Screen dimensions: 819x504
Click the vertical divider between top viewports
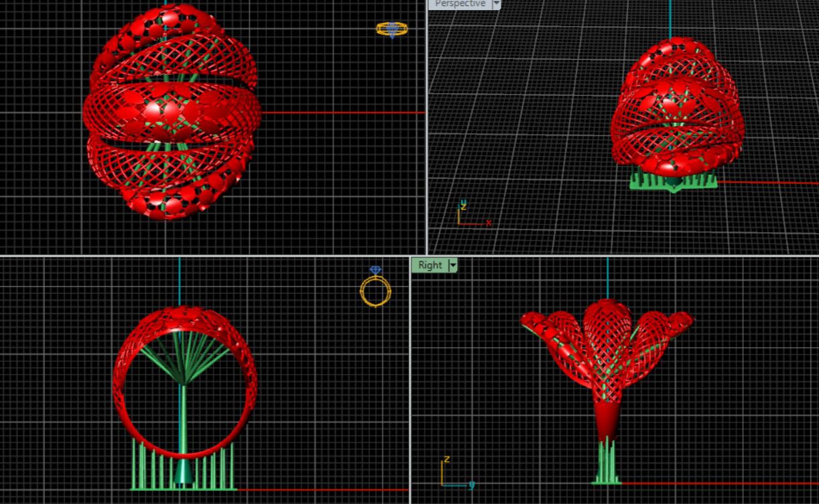tap(427, 127)
